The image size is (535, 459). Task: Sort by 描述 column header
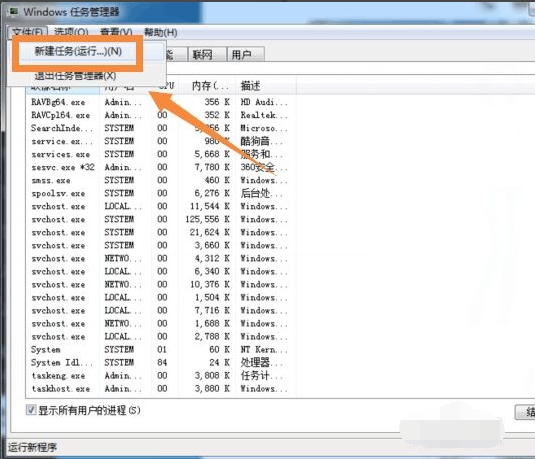tap(266, 86)
